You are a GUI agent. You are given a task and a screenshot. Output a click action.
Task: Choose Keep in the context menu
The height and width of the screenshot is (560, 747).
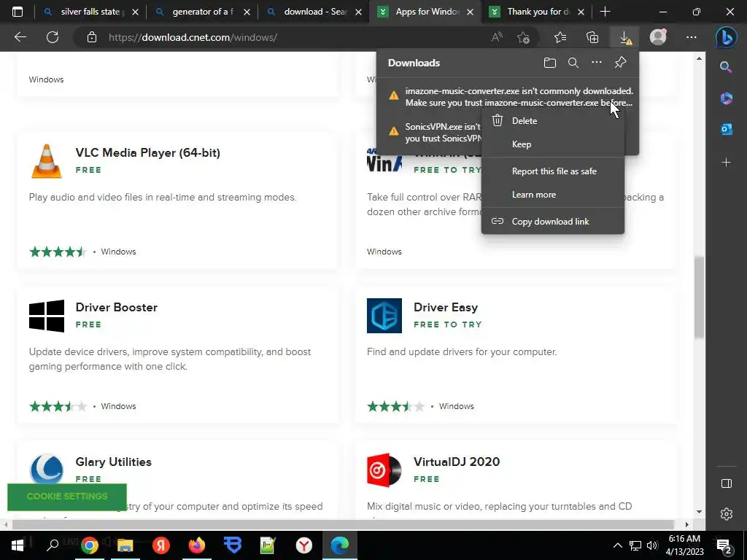[553, 144]
